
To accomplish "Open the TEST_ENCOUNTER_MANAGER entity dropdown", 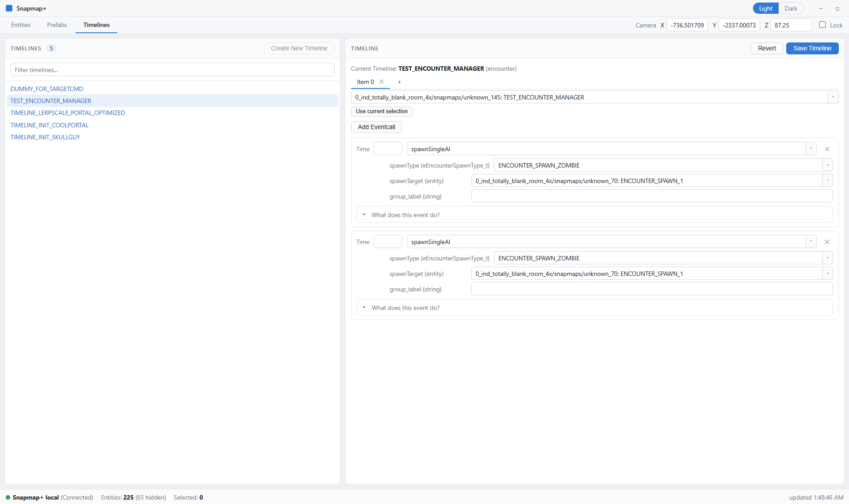I will [x=833, y=97].
